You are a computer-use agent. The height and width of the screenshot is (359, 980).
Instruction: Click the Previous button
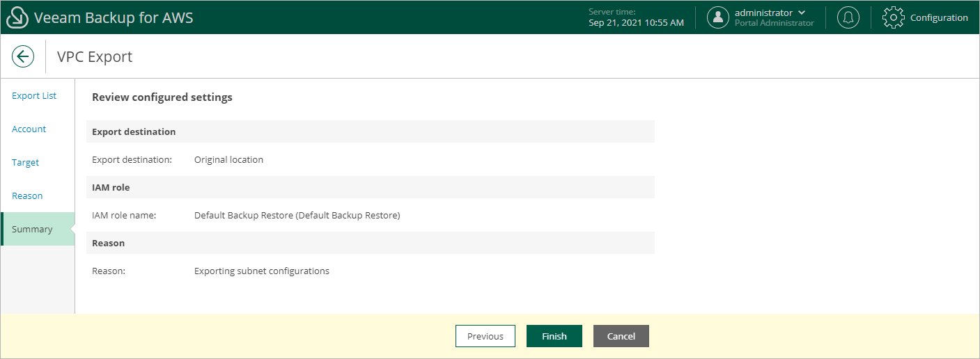(485, 336)
